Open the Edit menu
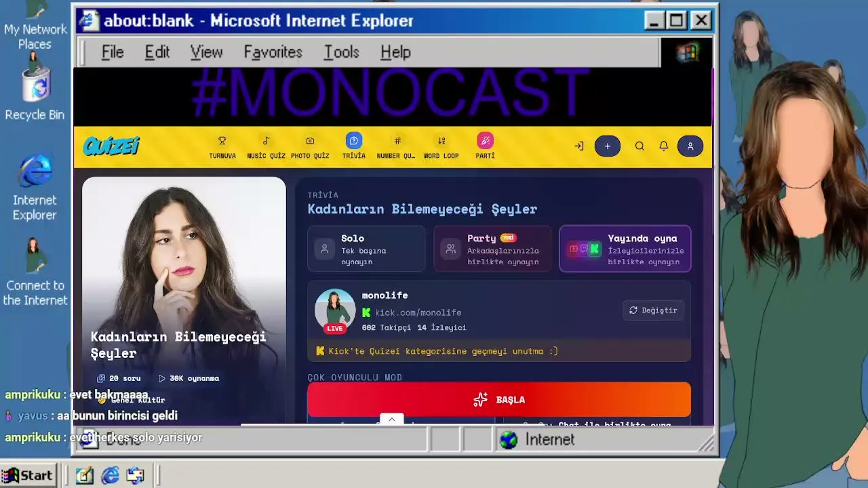Viewport: 868px width, 488px height. tap(157, 52)
